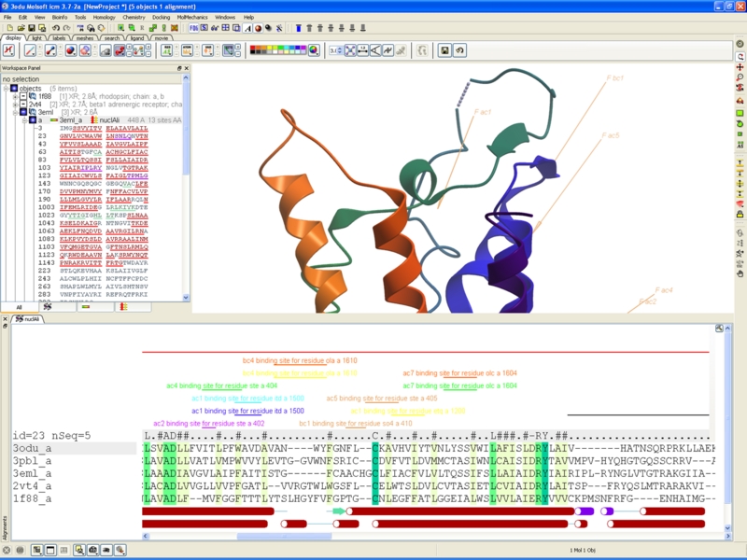
Task: Click the wire representation icon in display toolbar
Action: click(x=30, y=50)
